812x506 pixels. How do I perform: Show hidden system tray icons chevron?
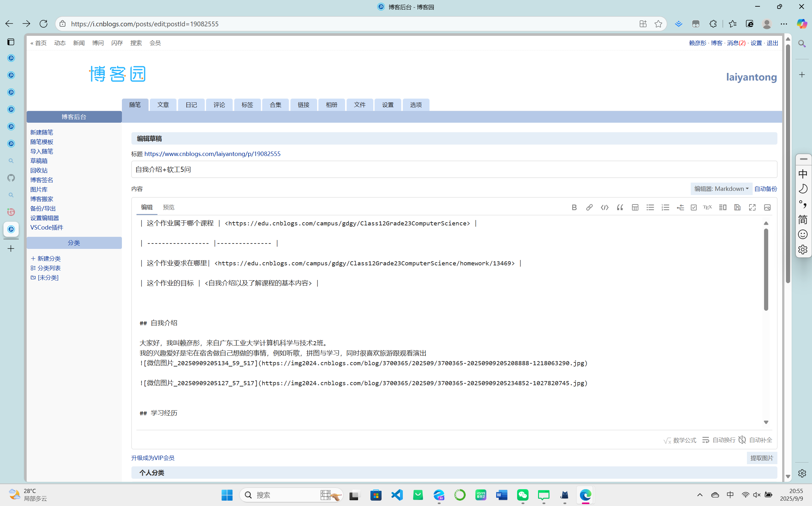[700, 495]
